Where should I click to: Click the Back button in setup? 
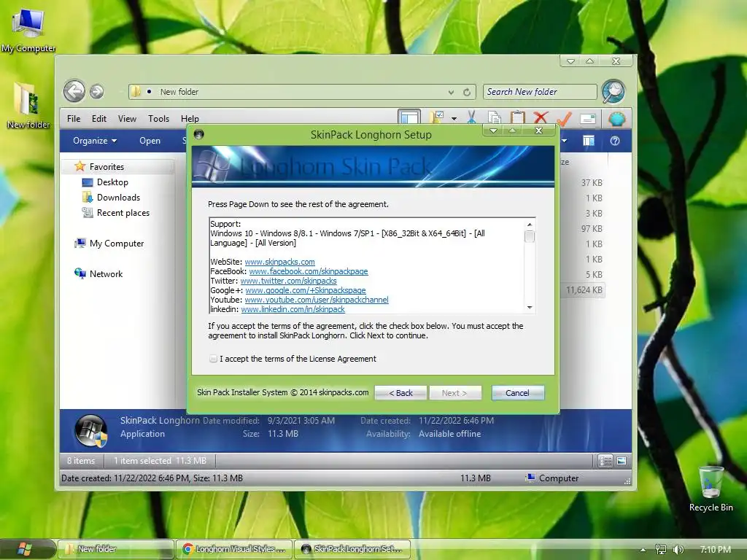coord(400,393)
